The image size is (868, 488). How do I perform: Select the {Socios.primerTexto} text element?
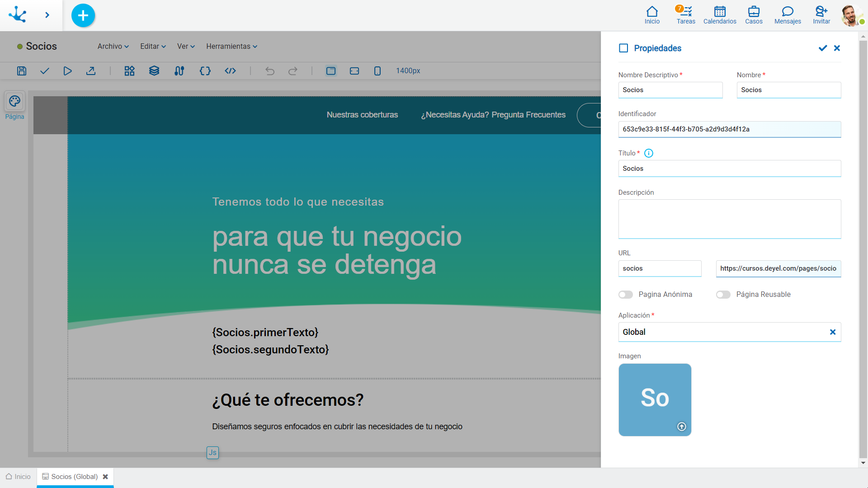(x=265, y=333)
